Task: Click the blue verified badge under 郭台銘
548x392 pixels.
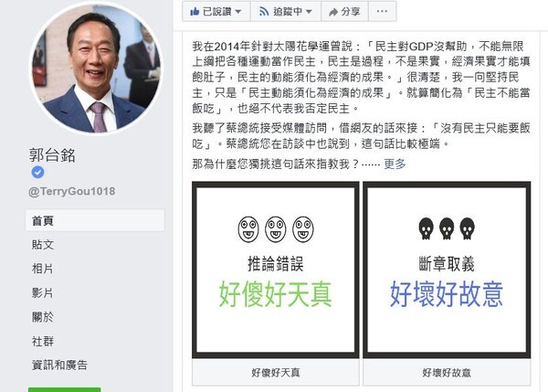Action: click(37, 172)
